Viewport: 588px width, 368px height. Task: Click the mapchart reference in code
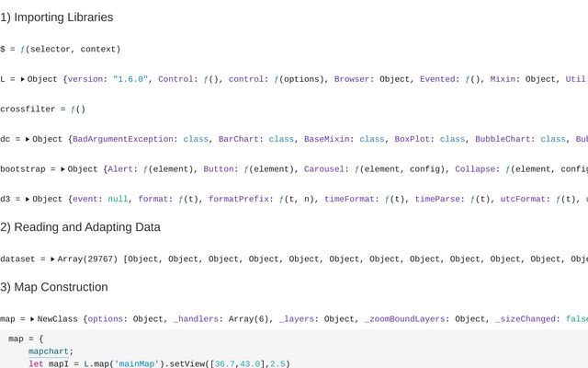[x=49, y=351]
